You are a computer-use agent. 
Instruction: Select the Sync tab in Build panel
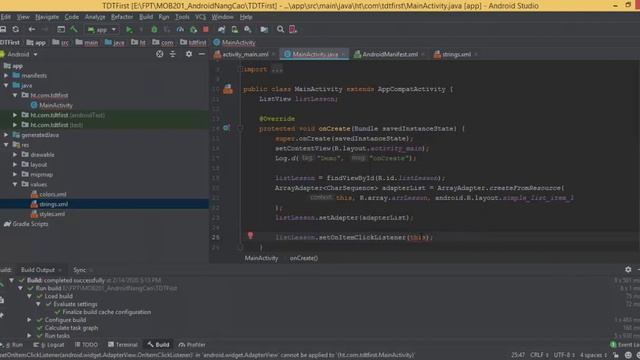click(x=80, y=270)
